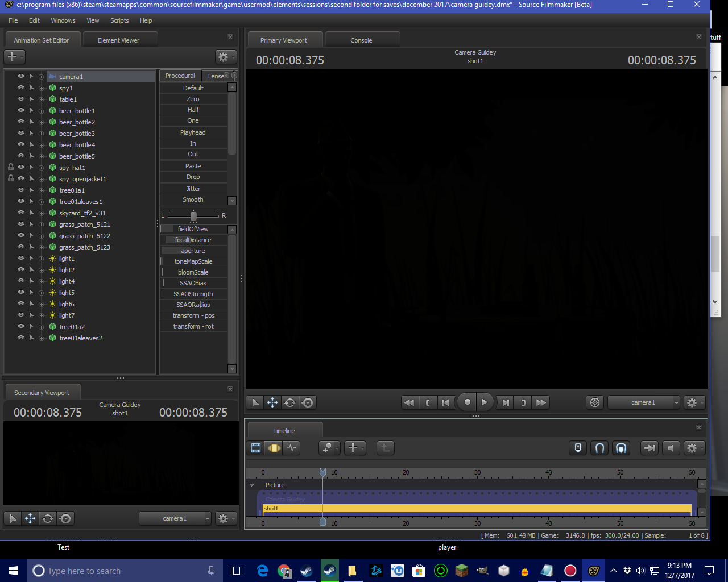Expand the beer_bottle1 tree node
This screenshot has width=728, height=582.
pyautogui.click(x=41, y=111)
